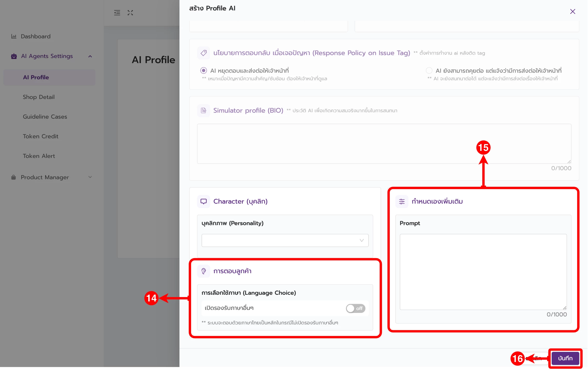The width and height of the screenshot is (588, 369).
Task: Click the Character speech bubble icon
Action: [204, 201]
